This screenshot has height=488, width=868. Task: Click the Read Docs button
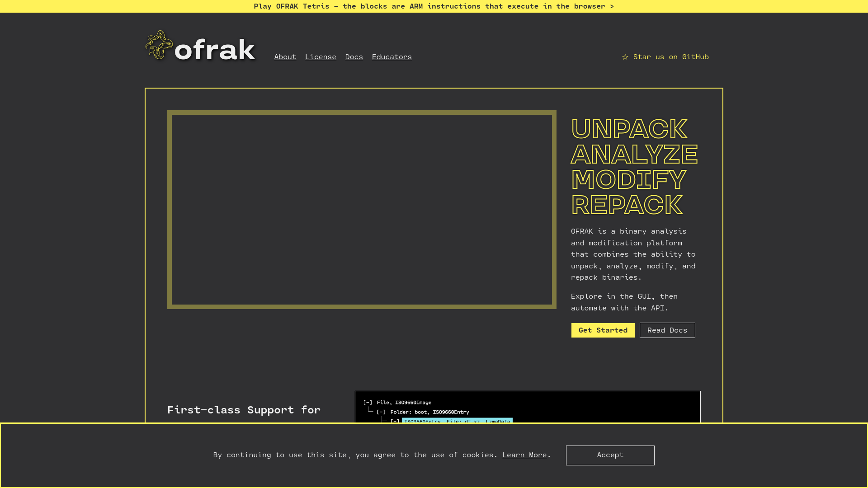[667, 330]
